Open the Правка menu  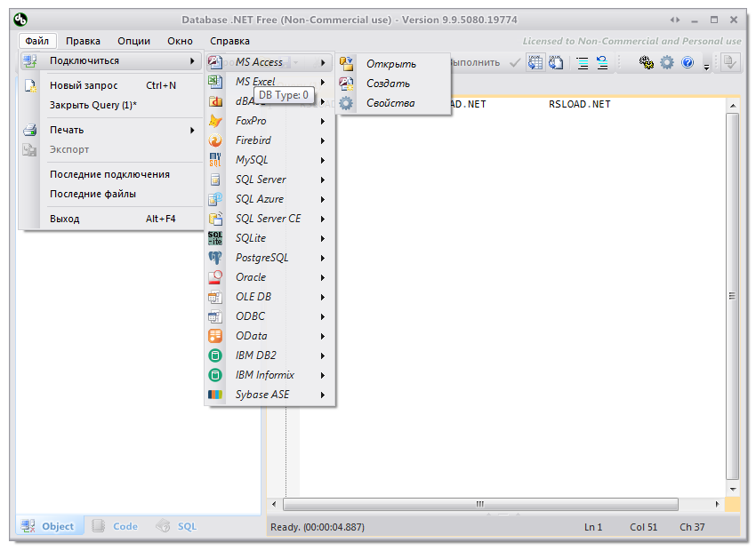click(x=83, y=41)
